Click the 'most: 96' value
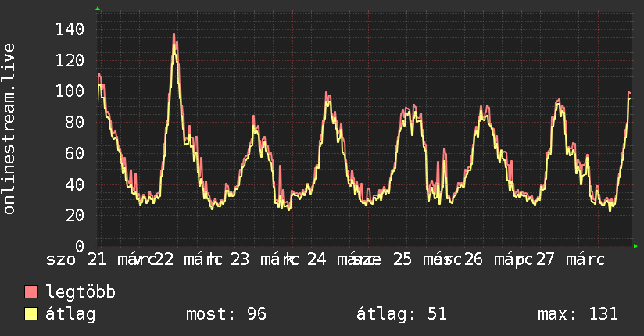644x336 pixels. click(227, 314)
